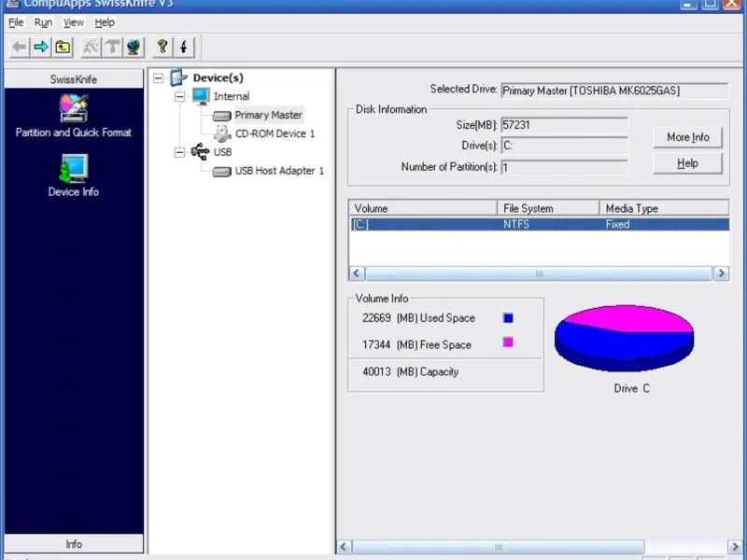Image resolution: width=747 pixels, height=560 pixels.
Task: Click the bottom panel horizontal scrollbar thumb
Action: point(499,547)
